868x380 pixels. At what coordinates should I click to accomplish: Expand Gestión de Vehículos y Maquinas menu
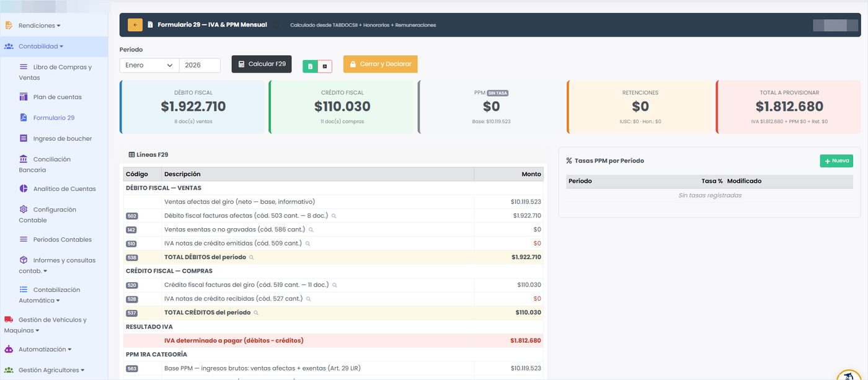(x=45, y=325)
